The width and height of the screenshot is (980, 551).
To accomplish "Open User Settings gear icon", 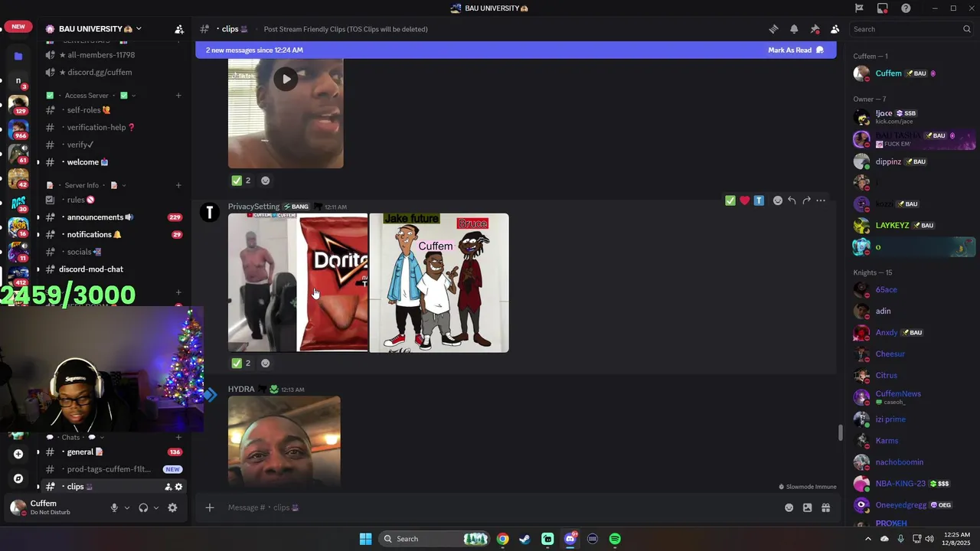I will pos(172,507).
